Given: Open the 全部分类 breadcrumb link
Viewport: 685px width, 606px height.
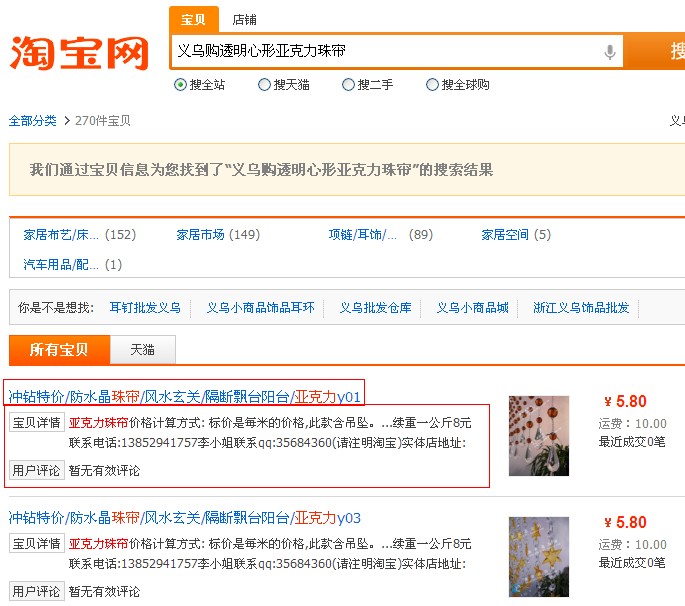Looking at the screenshot, I should click(33, 121).
